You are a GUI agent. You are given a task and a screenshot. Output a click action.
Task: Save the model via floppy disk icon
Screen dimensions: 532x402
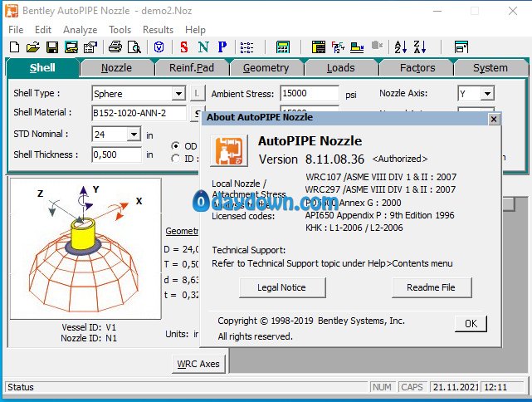[x=52, y=47]
